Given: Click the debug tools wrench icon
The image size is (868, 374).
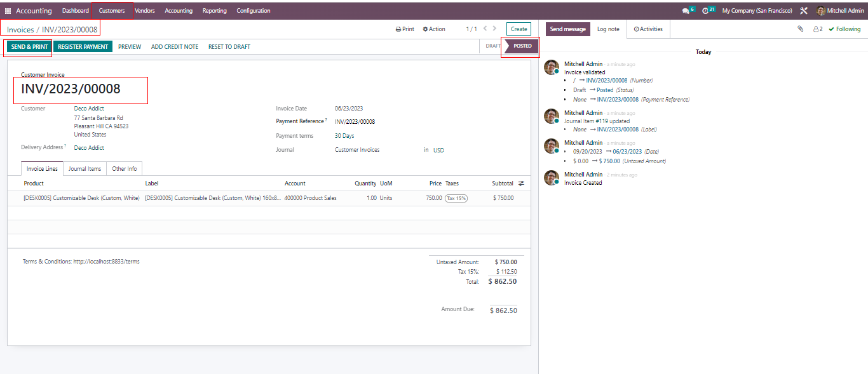Looking at the screenshot, I should point(804,11).
